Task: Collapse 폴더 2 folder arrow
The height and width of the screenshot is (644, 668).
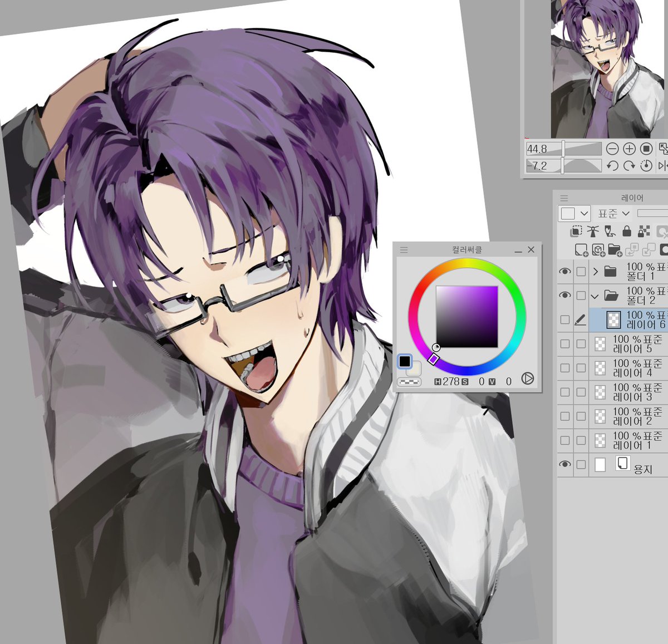Action: pos(595,296)
